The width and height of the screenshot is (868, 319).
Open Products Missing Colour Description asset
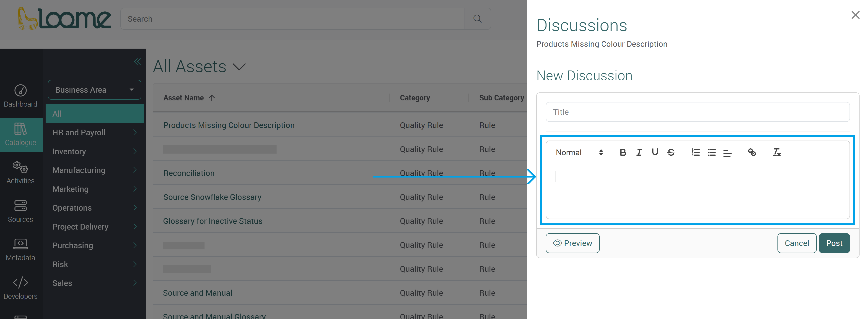coord(229,125)
